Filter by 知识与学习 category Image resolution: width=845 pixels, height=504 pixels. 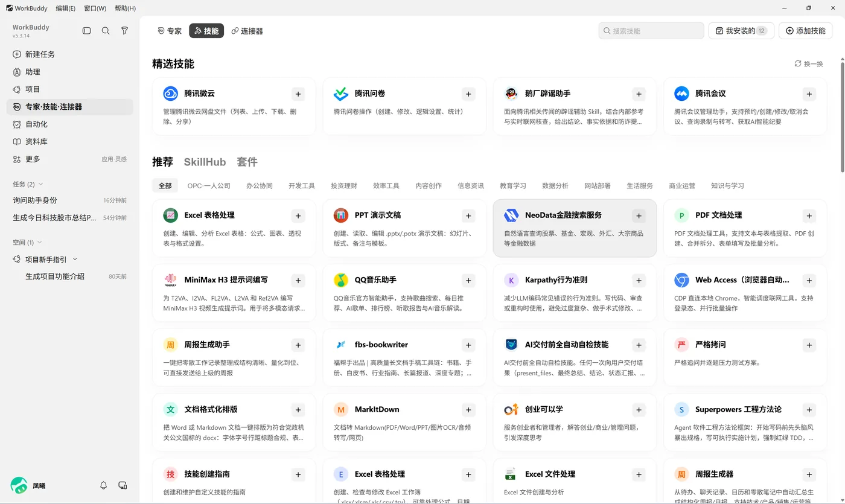click(727, 186)
